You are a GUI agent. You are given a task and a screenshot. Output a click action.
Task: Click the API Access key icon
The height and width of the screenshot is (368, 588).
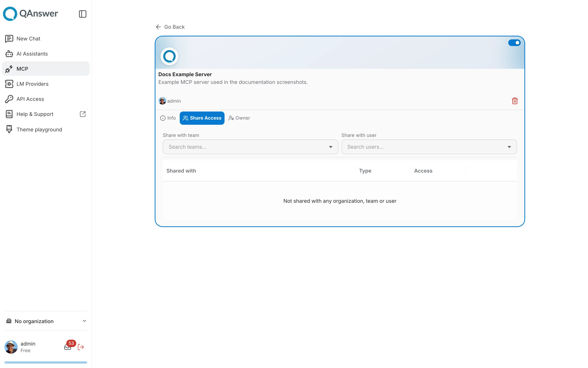click(9, 99)
